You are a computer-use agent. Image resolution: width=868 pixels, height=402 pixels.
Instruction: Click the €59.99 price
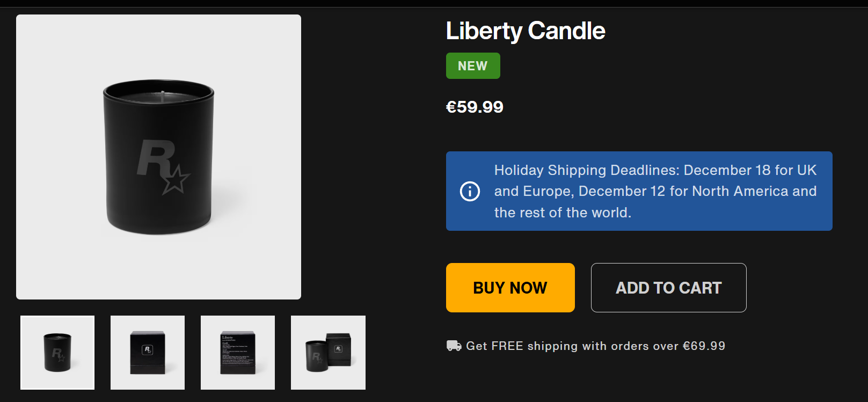(x=475, y=107)
